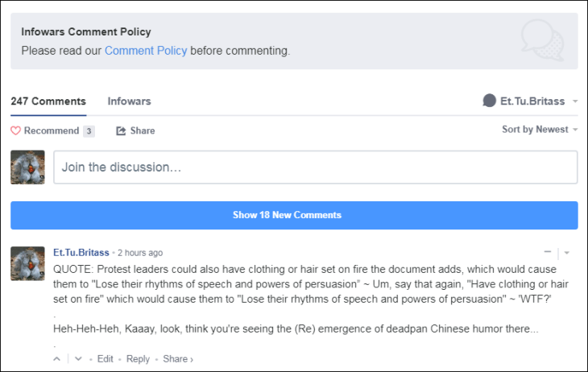Viewport: 588px width, 372px height.
Task: Click your avatar beside the discussion box
Action: (x=27, y=167)
